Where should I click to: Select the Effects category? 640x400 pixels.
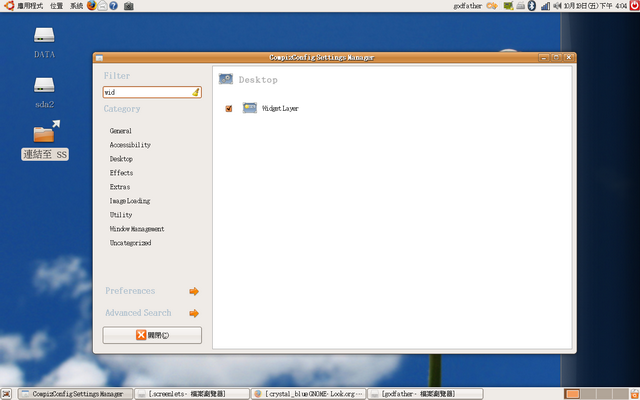pyautogui.click(x=121, y=173)
